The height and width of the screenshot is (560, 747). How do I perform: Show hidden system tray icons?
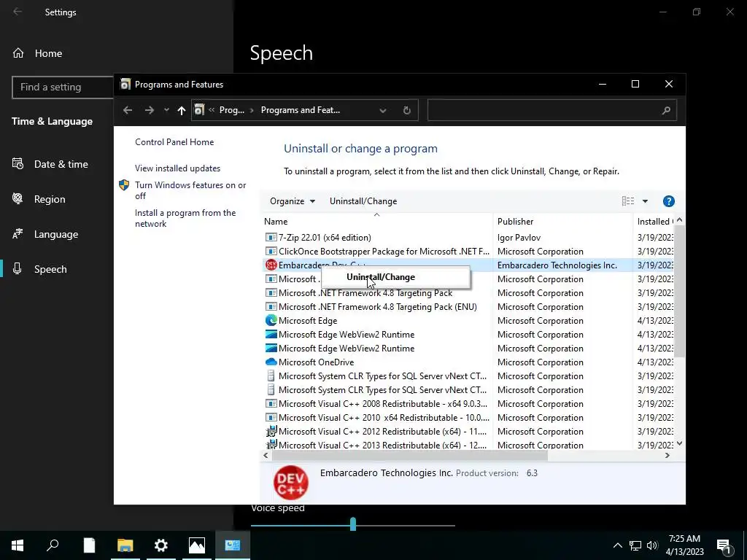coord(617,545)
